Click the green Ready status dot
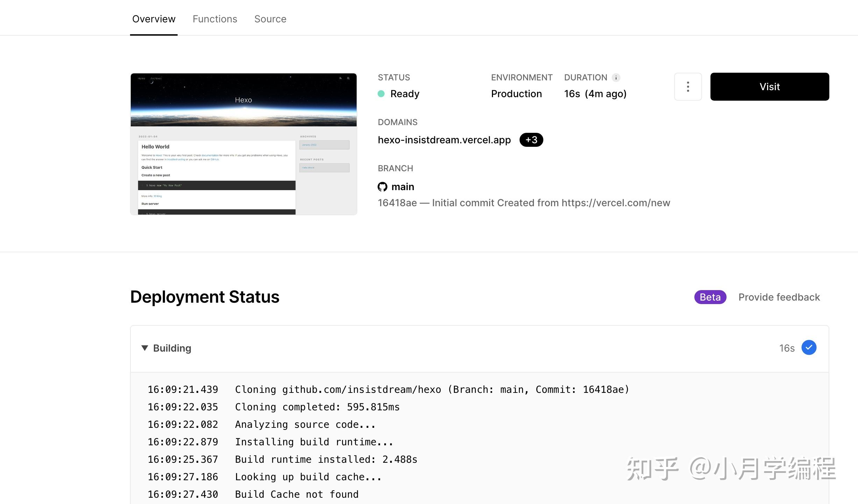 click(382, 94)
